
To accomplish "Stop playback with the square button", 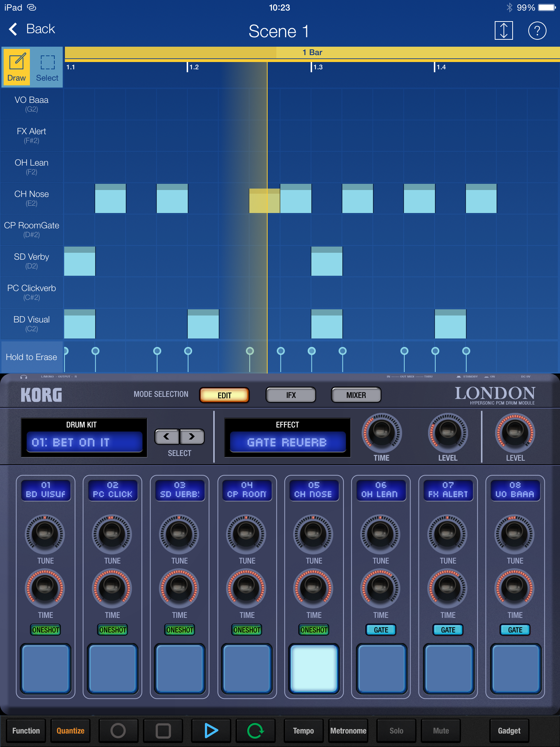I will click(x=163, y=731).
